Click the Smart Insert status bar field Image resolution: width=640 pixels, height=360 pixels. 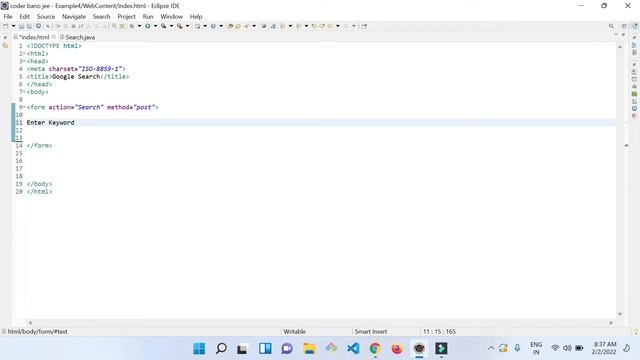point(371,331)
